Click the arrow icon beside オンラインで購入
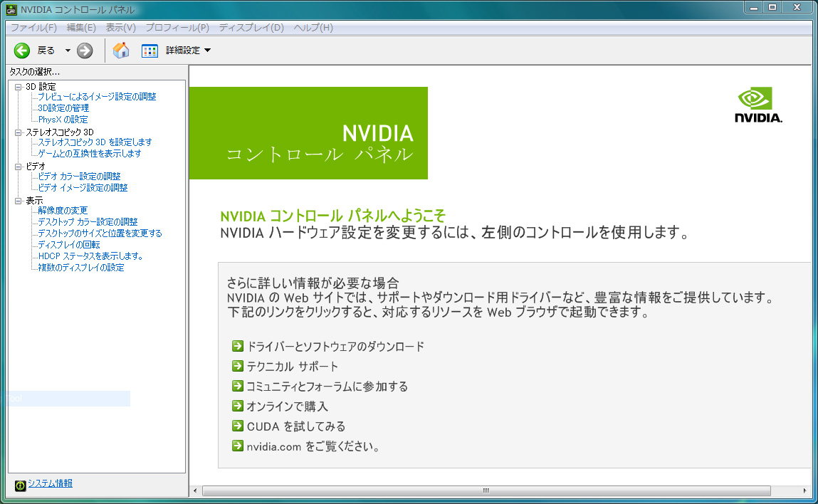 click(237, 405)
